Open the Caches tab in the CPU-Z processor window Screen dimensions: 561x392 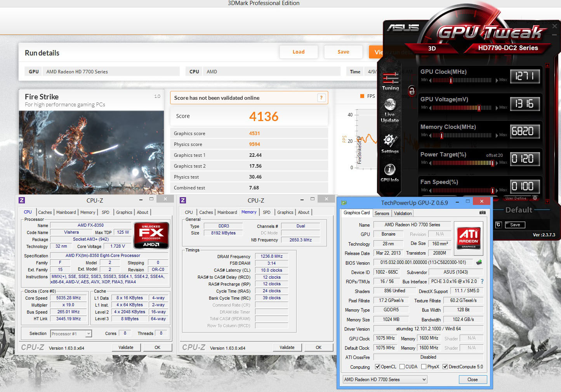[45, 212]
